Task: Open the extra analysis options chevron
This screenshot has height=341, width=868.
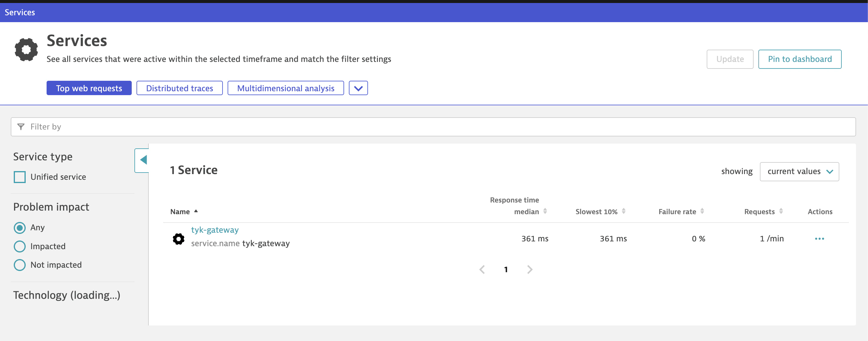Action: click(358, 88)
